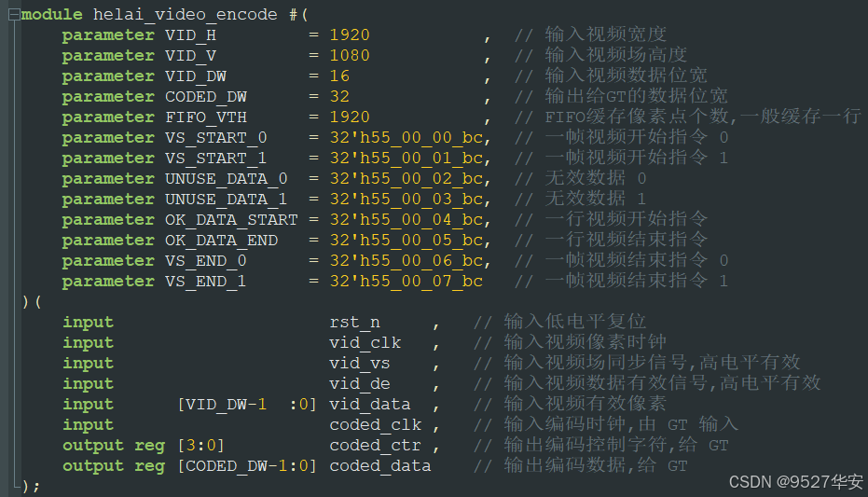The height and width of the screenshot is (497, 868).
Task: Click the VS_START_0 hex value
Action: (406, 138)
